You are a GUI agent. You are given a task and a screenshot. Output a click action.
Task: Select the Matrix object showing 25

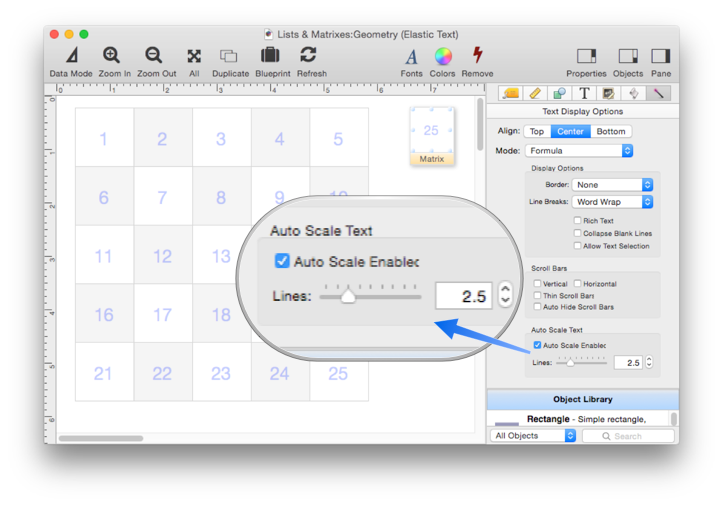[x=432, y=135]
